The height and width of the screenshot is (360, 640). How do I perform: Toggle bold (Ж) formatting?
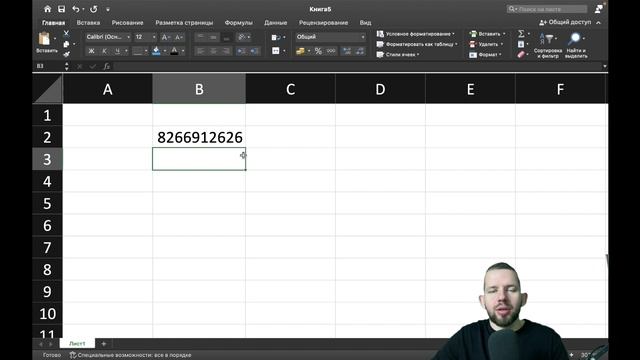coord(91,51)
